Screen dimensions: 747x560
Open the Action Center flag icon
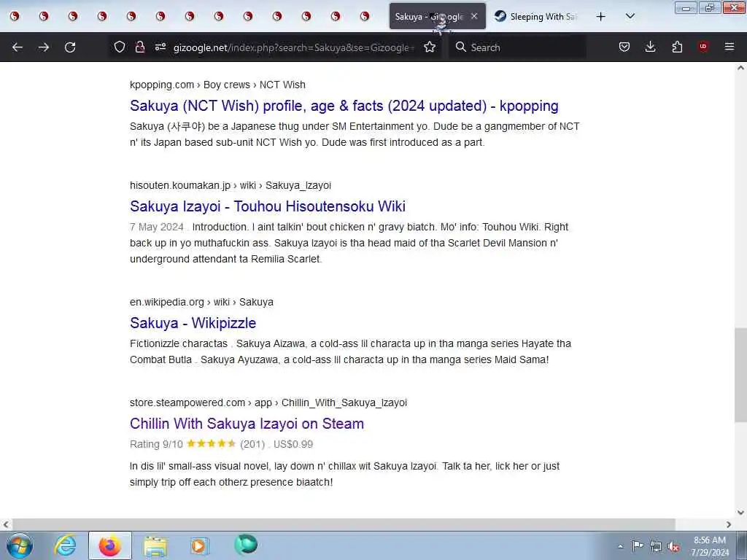(638, 545)
